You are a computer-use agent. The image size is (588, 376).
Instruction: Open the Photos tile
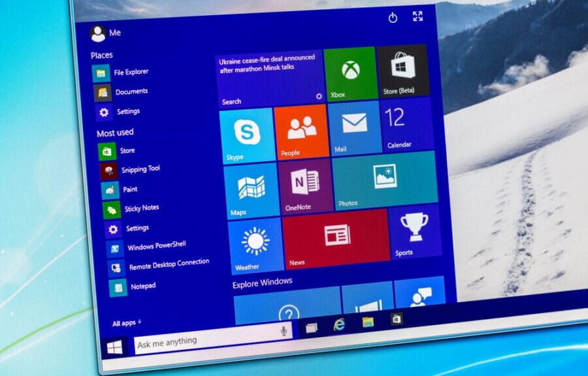tap(385, 181)
